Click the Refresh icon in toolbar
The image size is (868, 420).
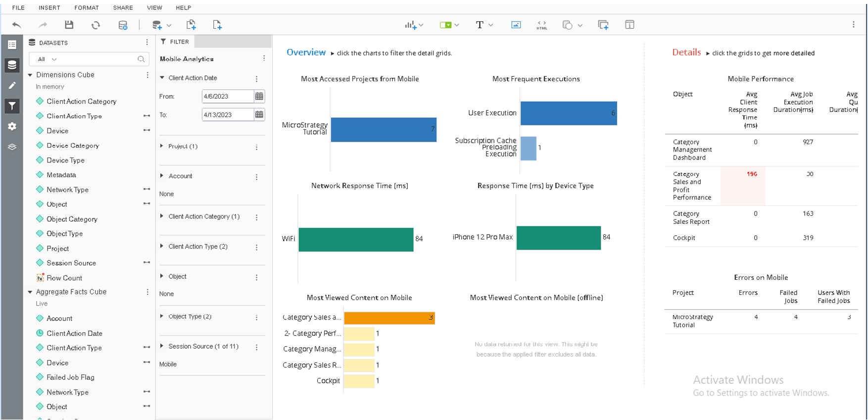coord(96,25)
